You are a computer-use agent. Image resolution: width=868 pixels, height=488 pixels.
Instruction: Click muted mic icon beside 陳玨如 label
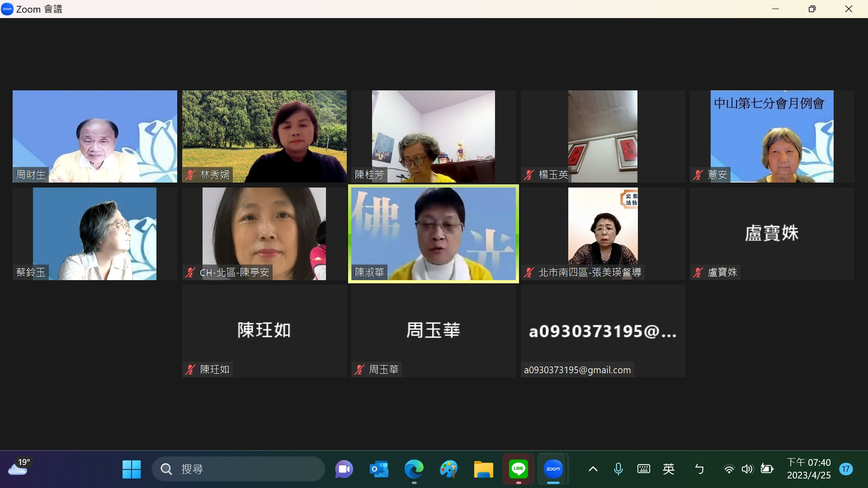(190, 370)
